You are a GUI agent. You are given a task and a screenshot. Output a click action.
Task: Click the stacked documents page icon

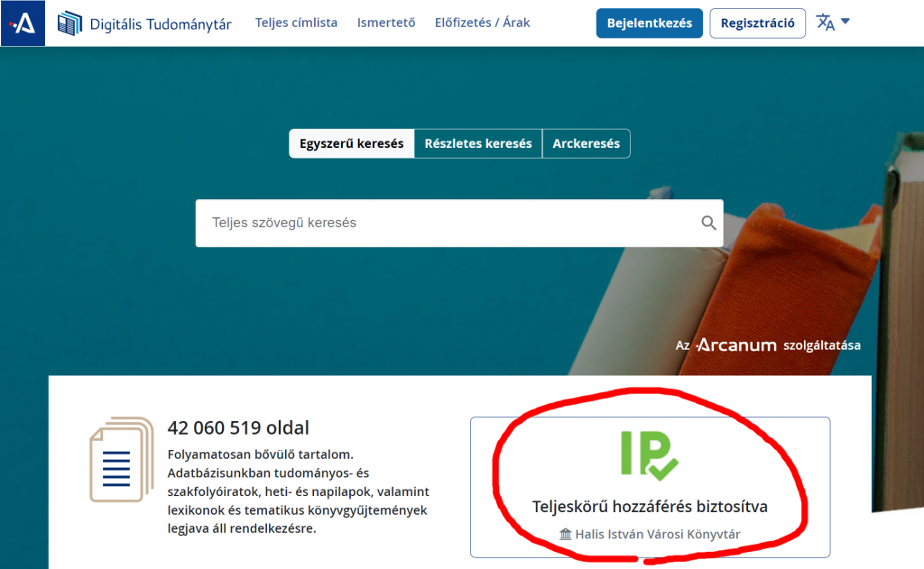tap(122, 460)
